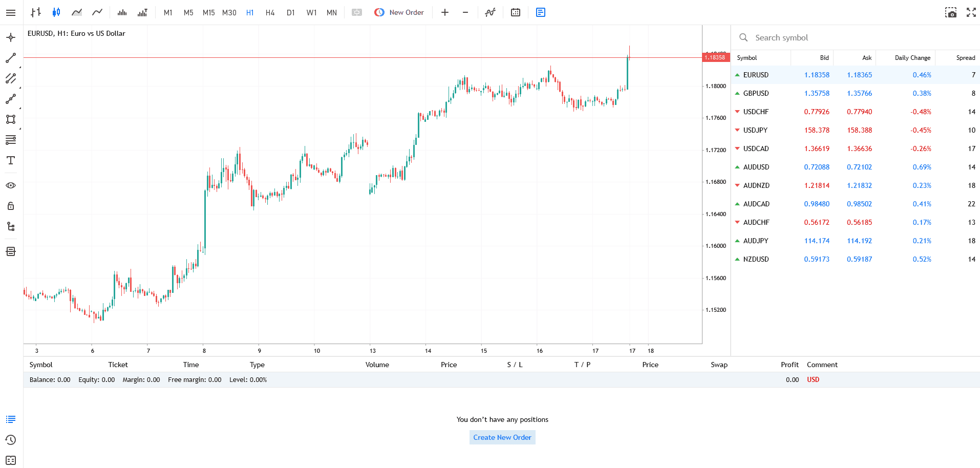The width and height of the screenshot is (980, 468).
Task: Click the New Order button
Action: 399,12
